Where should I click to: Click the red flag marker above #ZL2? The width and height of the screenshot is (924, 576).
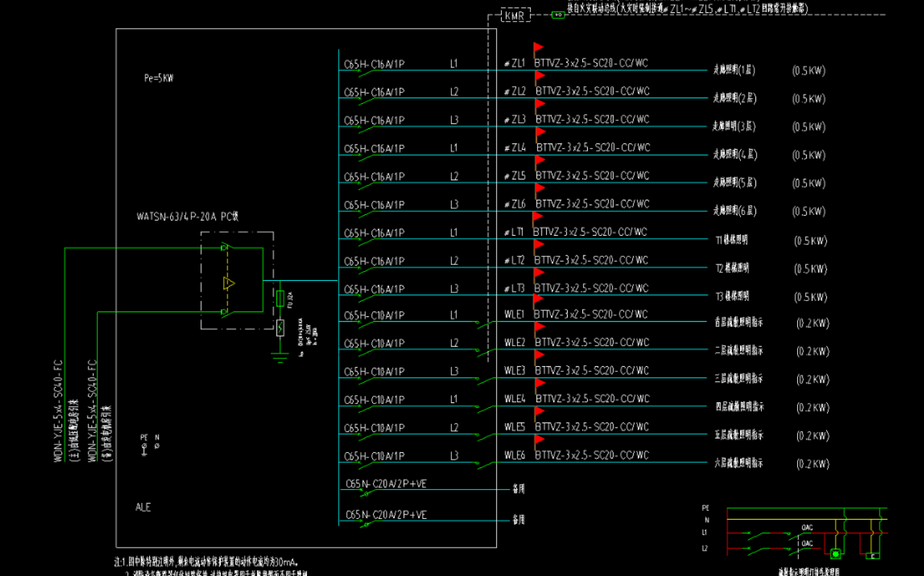pyautogui.click(x=540, y=76)
